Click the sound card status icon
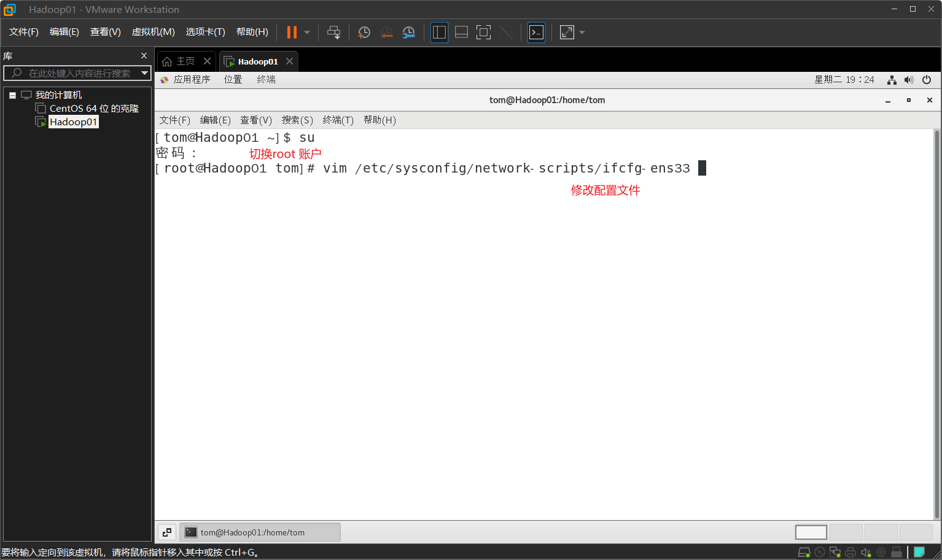This screenshot has width=942, height=560. pyautogui.click(x=866, y=553)
